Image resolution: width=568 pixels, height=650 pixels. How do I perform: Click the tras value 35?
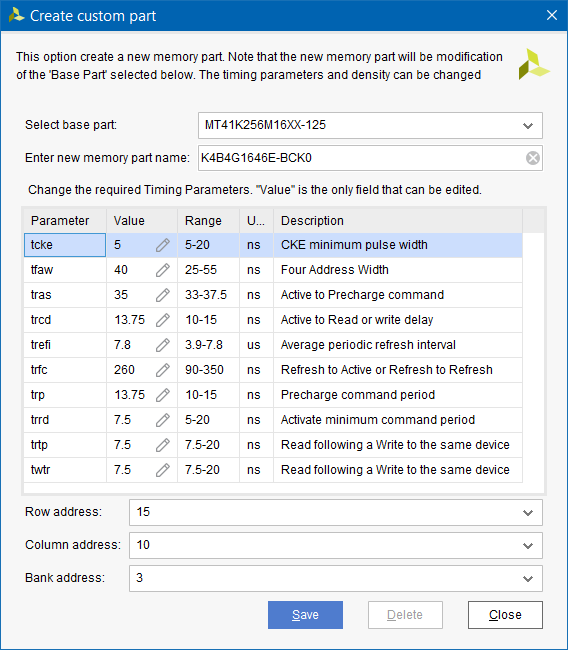(x=121, y=295)
